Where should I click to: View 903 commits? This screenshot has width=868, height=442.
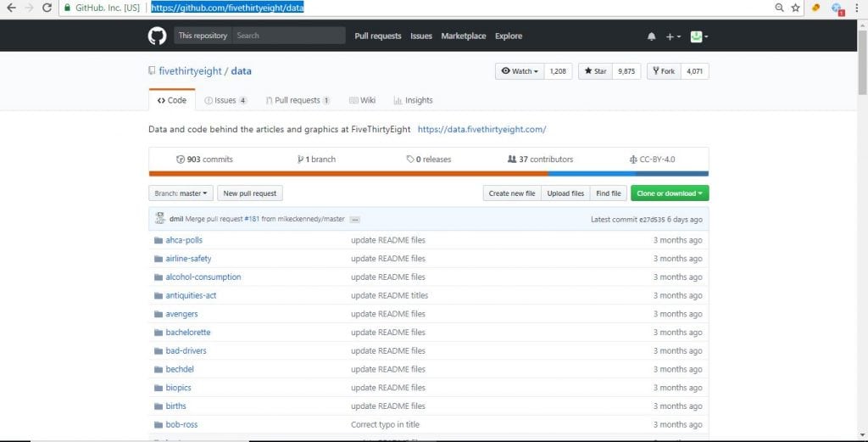205,159
